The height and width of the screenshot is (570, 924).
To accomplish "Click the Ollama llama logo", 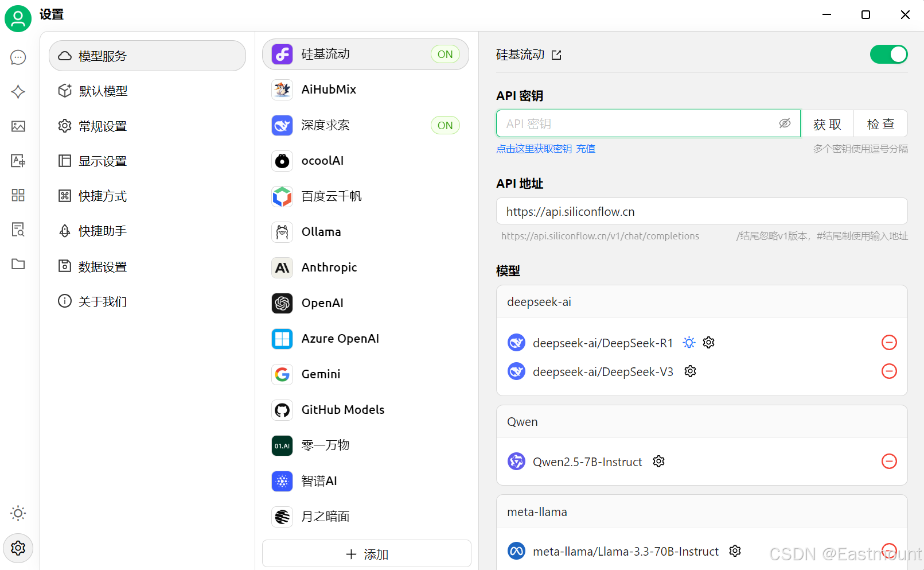I will pyautogui.click(x=282, y=232).
